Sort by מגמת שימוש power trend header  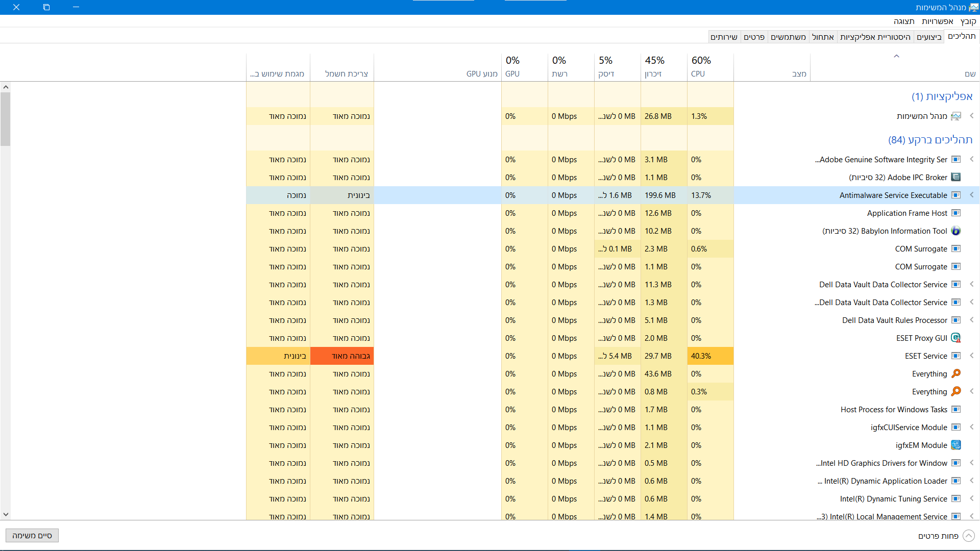pyautogui.click(x=278, y=67)
